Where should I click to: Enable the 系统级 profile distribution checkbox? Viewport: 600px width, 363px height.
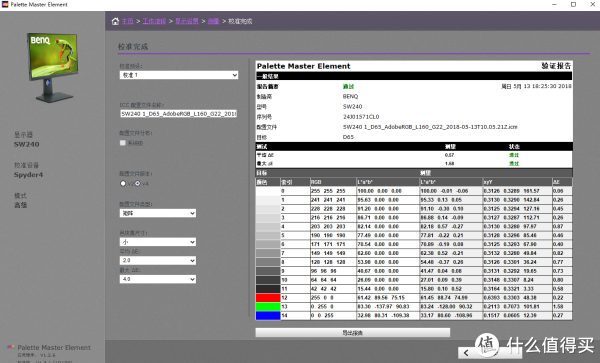click(x=123, y=143)
